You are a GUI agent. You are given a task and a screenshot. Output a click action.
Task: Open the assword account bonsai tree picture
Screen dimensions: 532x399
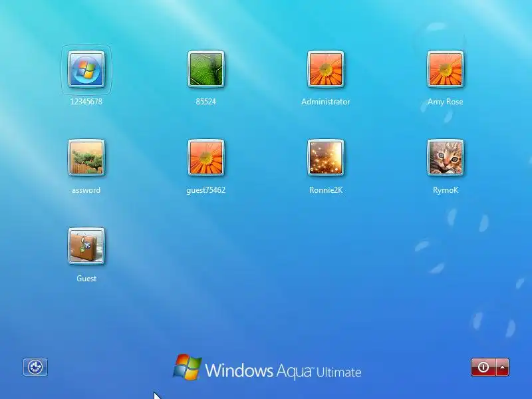tap(86, 158)
